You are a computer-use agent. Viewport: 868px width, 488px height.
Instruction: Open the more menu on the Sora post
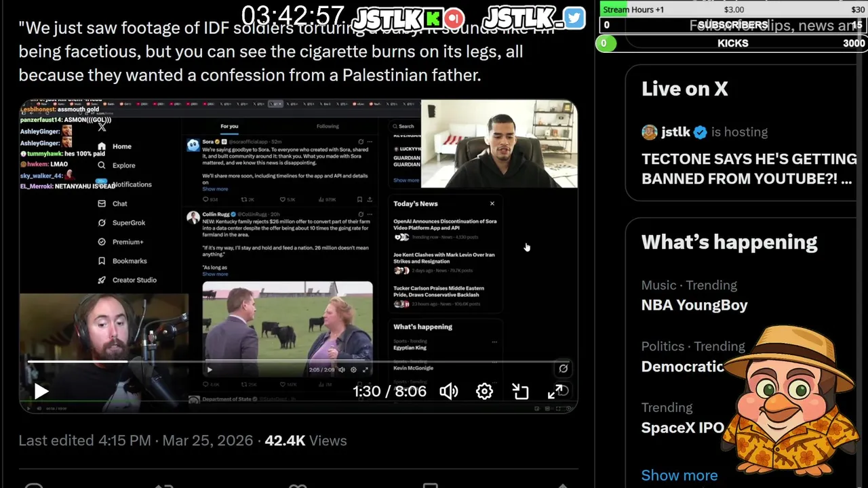point(370,141)
